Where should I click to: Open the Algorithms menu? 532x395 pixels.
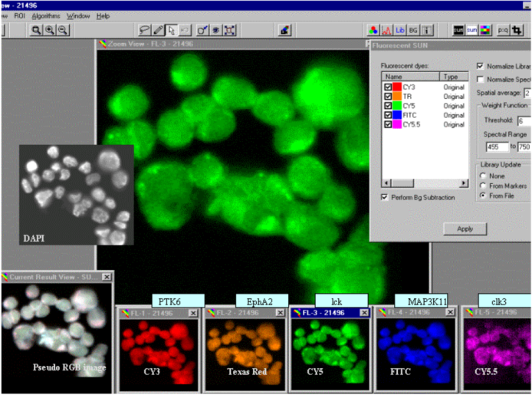[46, 16]
